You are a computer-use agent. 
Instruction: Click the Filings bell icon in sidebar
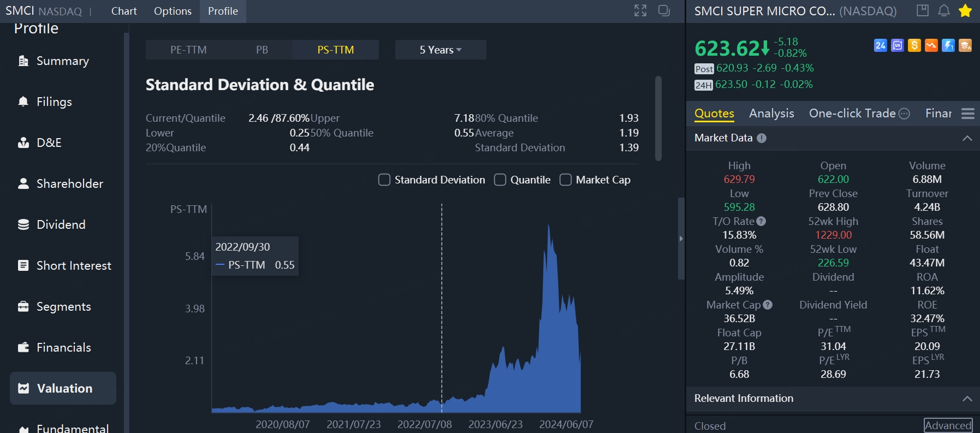23,102
